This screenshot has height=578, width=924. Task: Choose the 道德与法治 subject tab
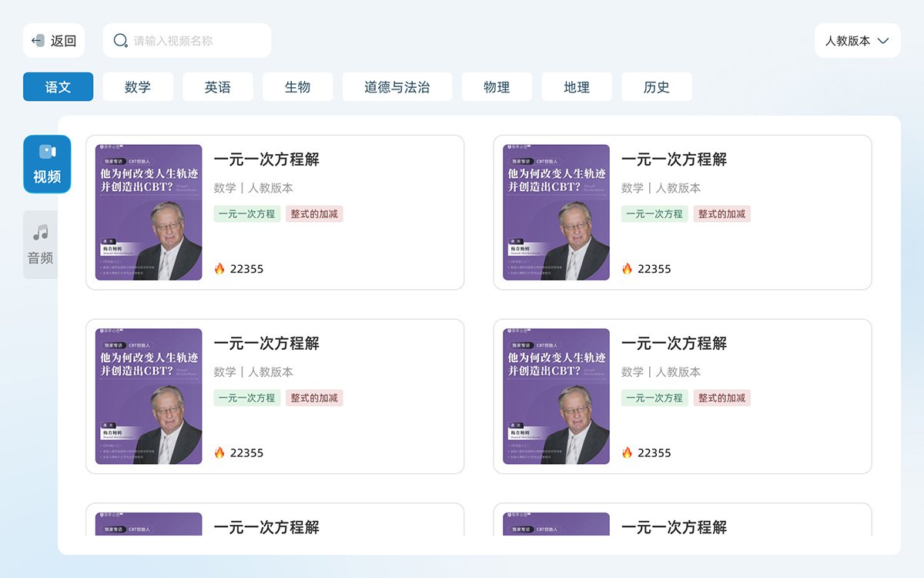coord(397,87)
